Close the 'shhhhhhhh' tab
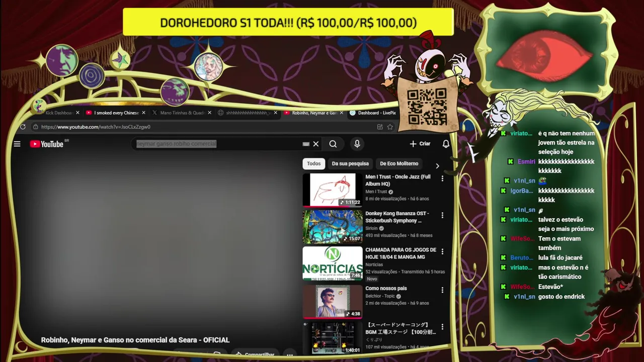The image size is (644, 362). (276, 113)
